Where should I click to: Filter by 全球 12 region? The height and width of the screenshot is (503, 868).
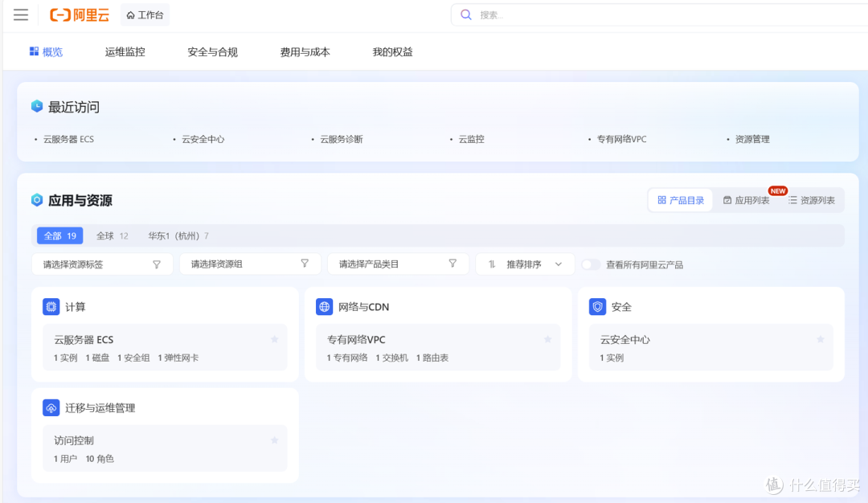(113, 235)
